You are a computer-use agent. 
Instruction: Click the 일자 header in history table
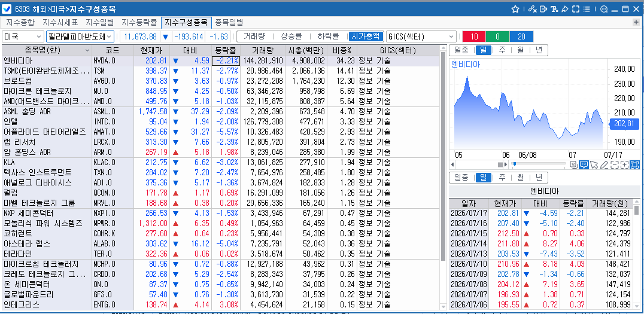(x=468, y=203)
